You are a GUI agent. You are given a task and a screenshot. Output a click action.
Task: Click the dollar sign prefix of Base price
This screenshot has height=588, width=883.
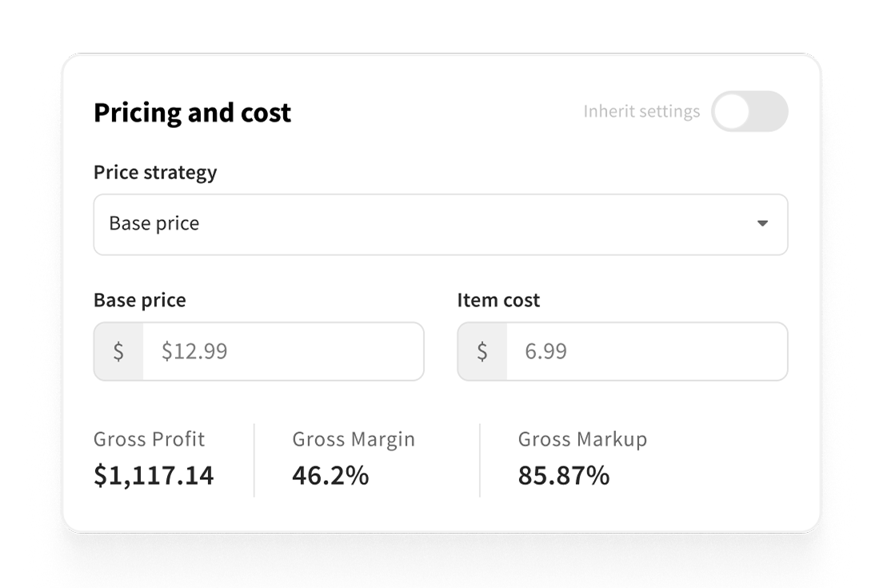118,351
